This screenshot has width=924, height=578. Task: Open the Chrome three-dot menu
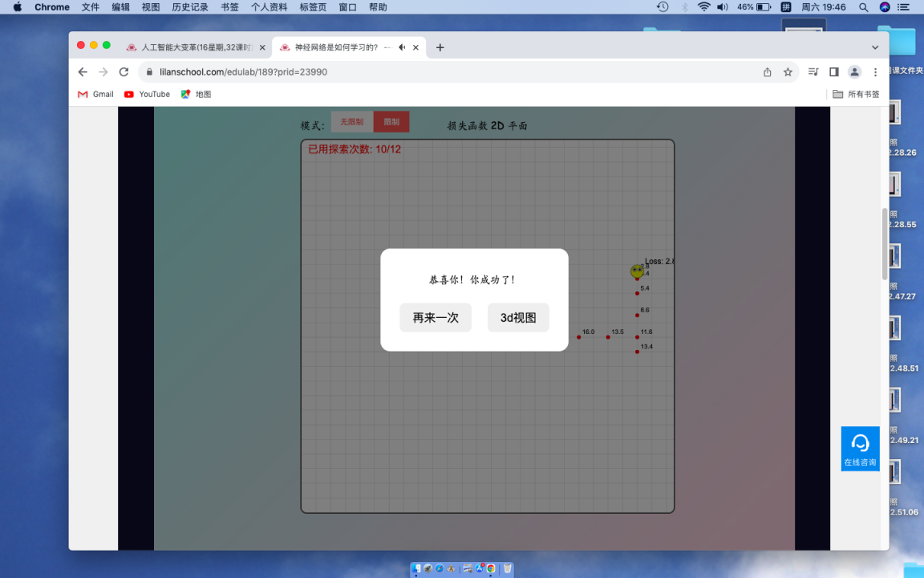tap(875, 72)
